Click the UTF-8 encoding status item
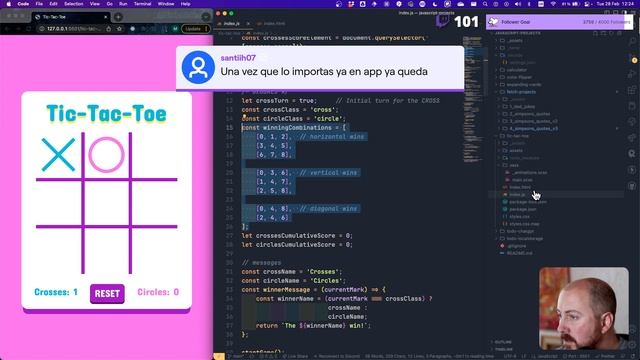This screenshot has height=360, width=640. (x=510, y=356)
